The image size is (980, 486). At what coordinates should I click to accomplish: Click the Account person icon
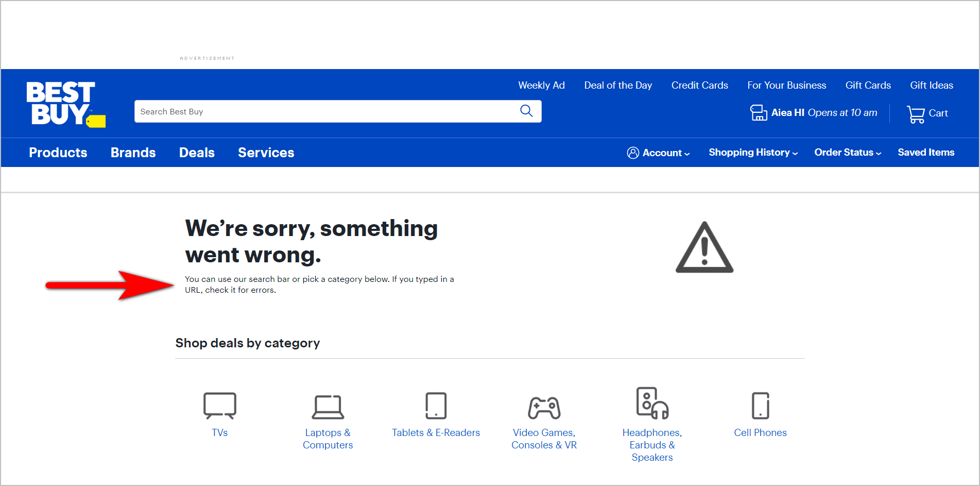633,153
